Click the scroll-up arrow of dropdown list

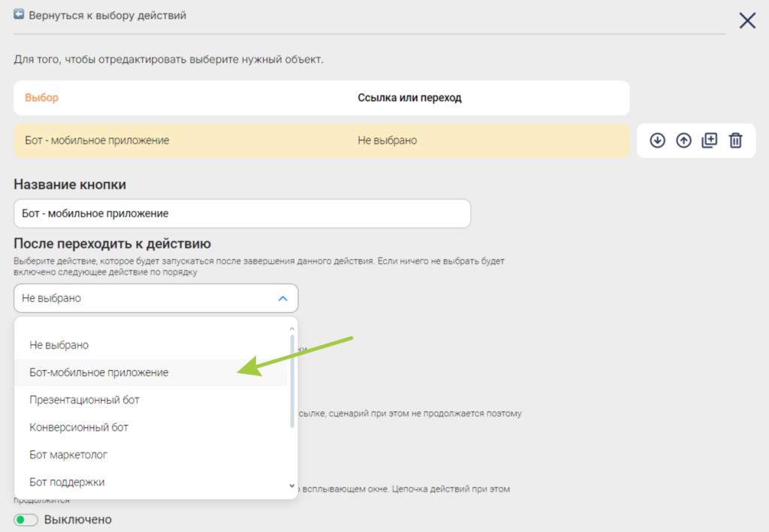tap(292, 328)
